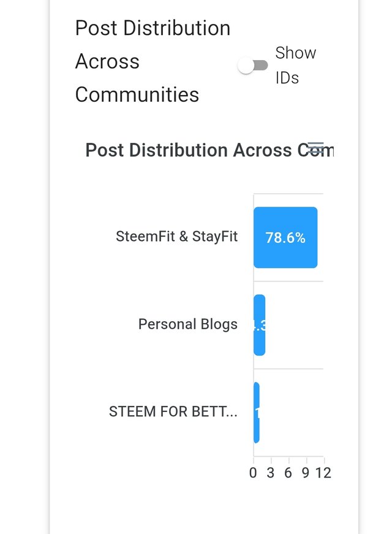Click the word Communities in the heading
Viewport: 392px width, 534px height.
[137, 94]
